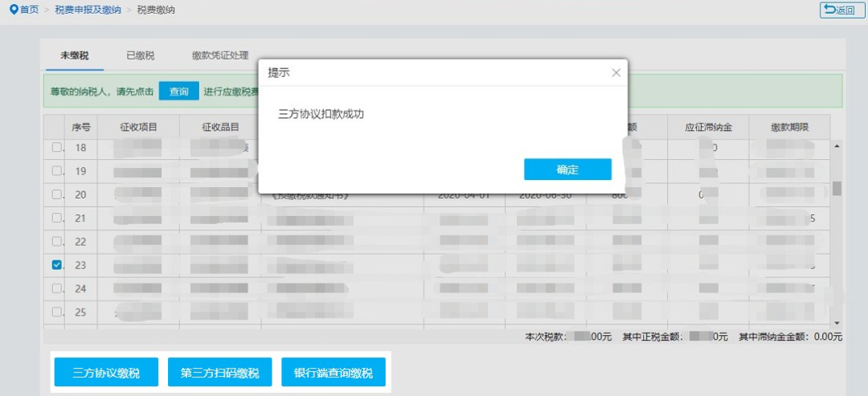Close the 提示 dialog with the X icon

pos(616,72)
